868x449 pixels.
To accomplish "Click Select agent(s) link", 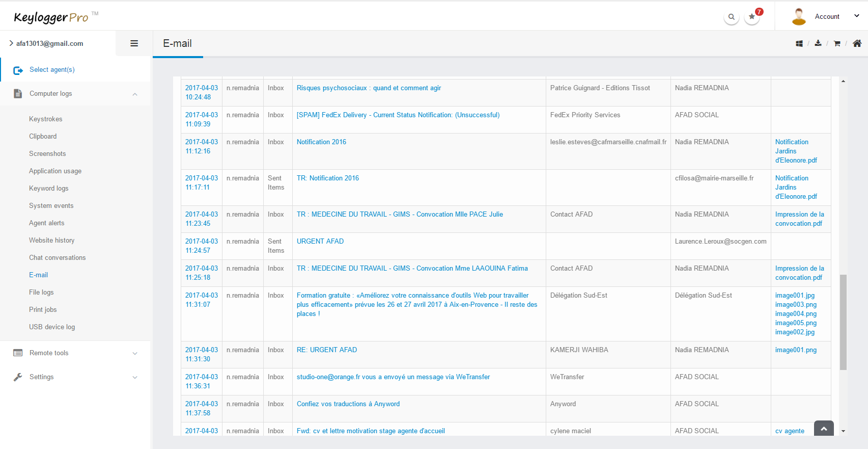I will (52, 70).
